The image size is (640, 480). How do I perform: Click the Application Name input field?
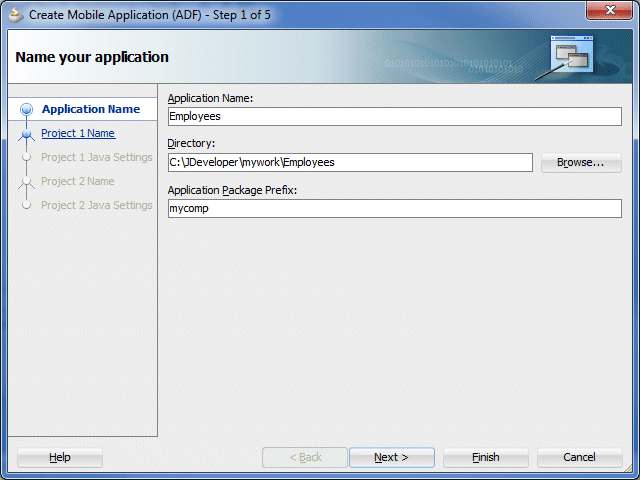point(395,116)
